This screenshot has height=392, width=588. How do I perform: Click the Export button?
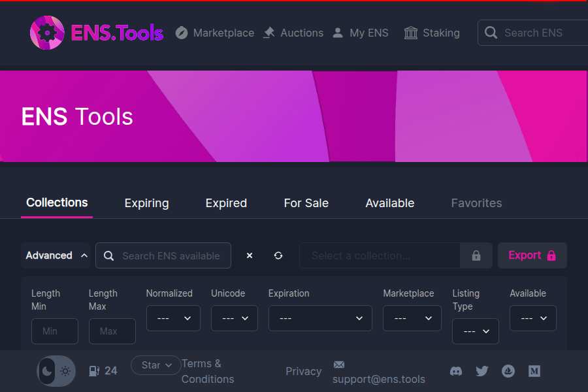click(532, 255)
